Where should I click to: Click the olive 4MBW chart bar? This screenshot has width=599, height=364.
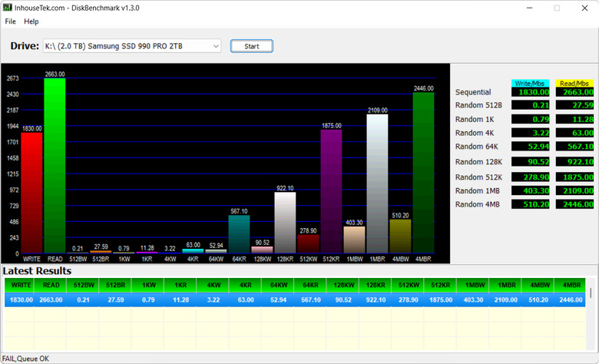click(x=400, y=237)
